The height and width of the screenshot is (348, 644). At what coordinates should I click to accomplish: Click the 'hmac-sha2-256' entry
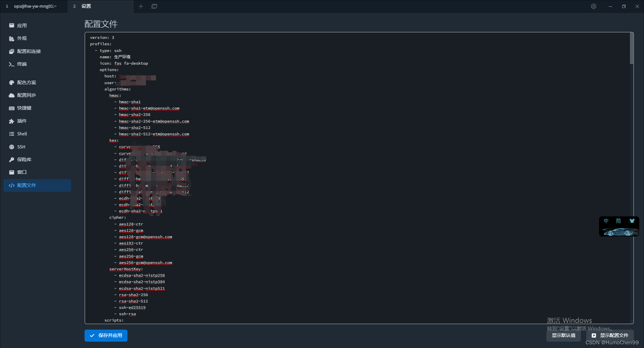[x=135, y=115]
